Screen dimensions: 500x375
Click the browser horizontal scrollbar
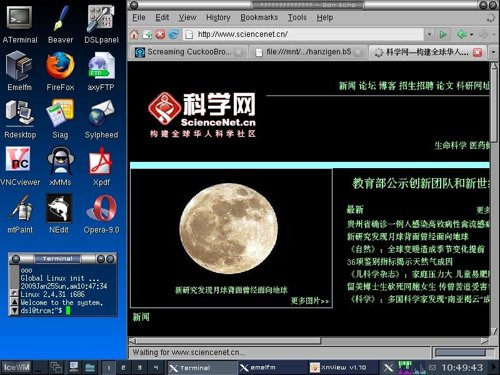[308, 341]
